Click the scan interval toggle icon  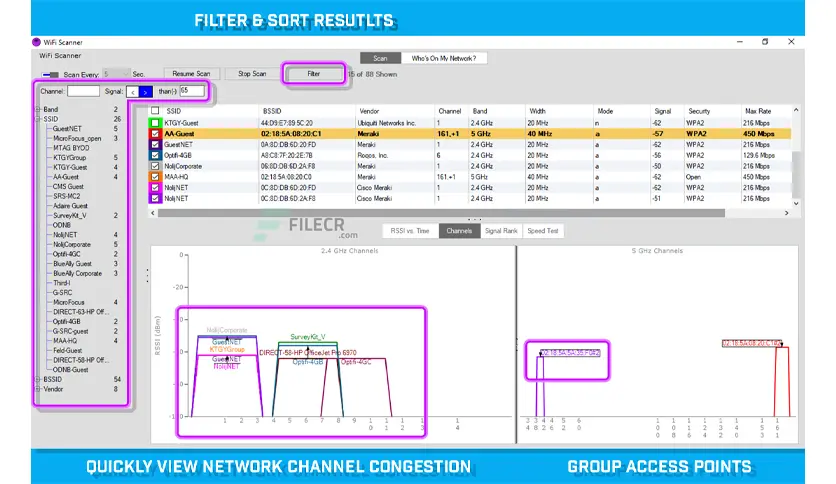pyautogui.click(x=50, y=74)
